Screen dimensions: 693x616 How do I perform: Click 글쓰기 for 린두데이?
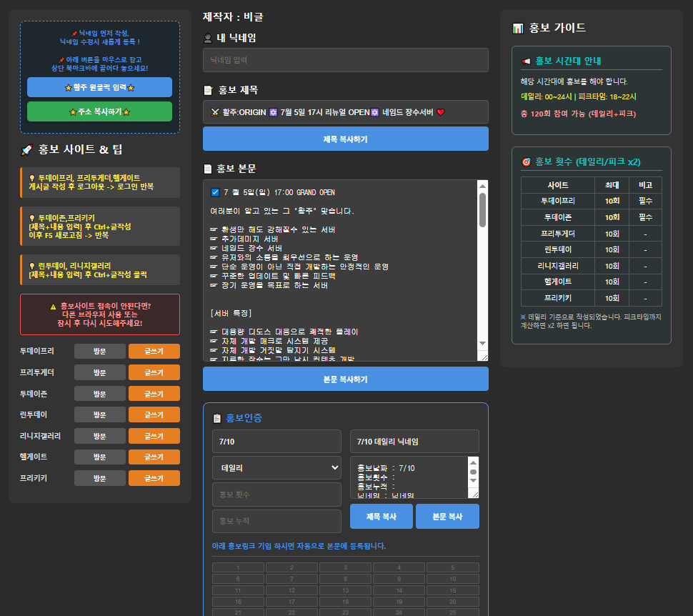point(154,414)
